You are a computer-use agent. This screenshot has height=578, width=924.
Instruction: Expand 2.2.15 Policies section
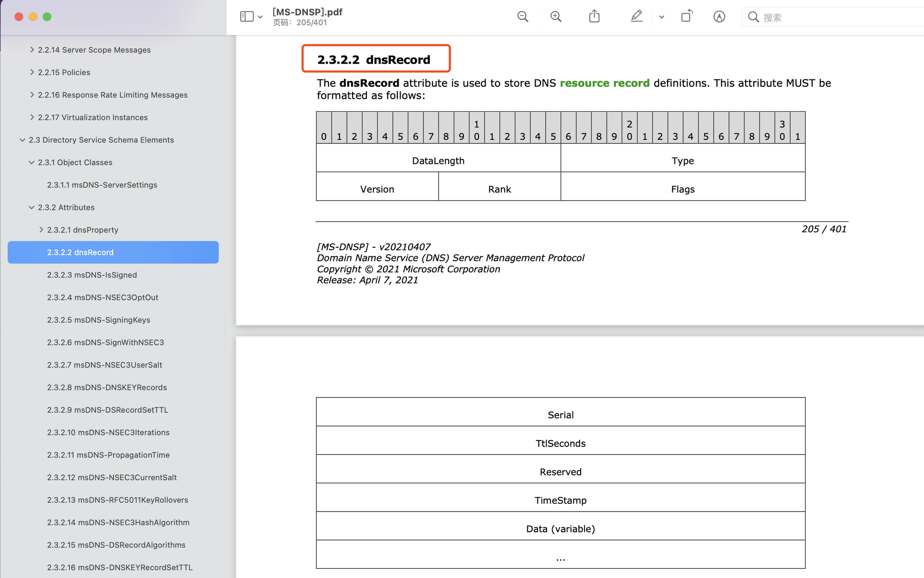(x=32, y=72)
